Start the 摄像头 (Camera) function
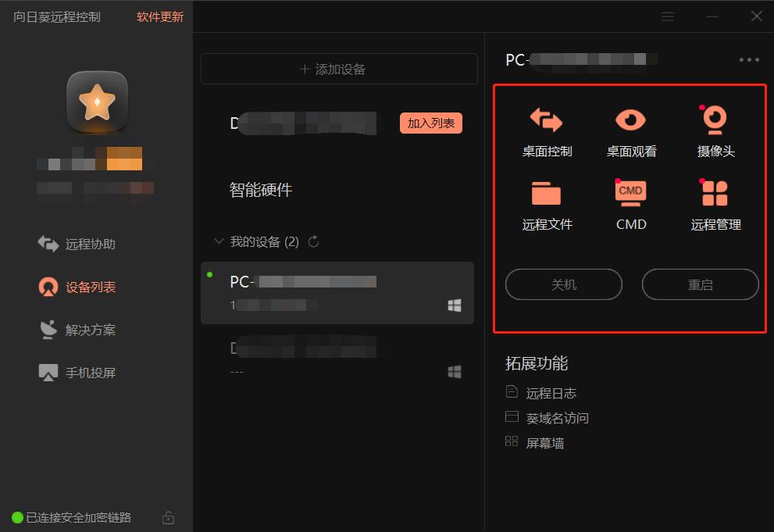The image size is (774, 532). coord(715,129)
